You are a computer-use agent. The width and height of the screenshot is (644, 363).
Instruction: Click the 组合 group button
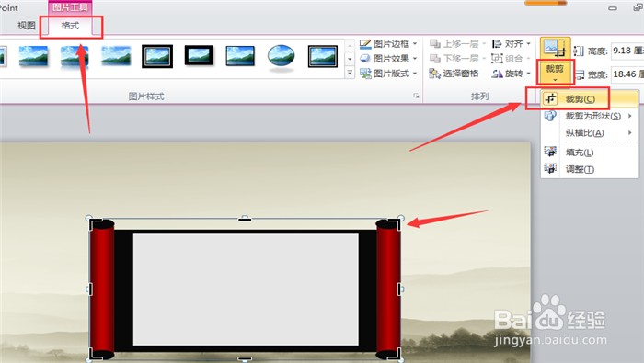[x=512, y=58]
